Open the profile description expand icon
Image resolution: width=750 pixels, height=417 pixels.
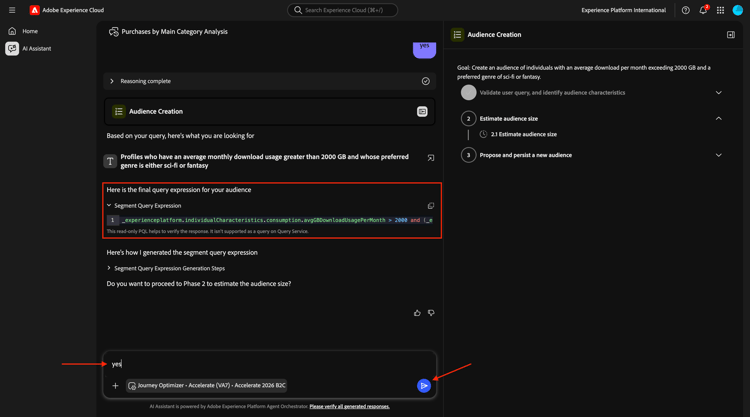point(430,158)
